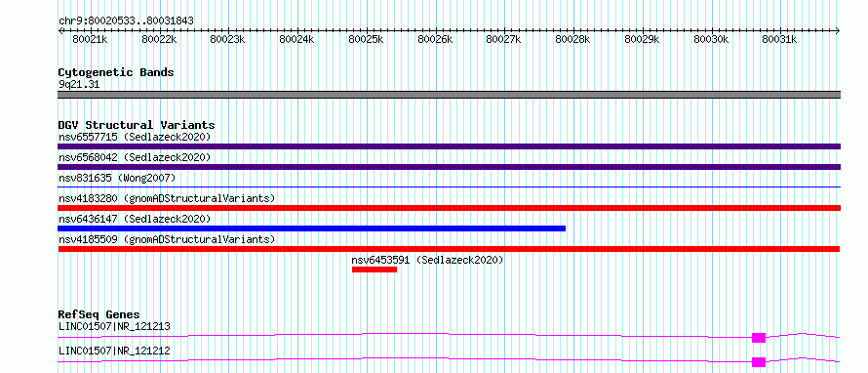Open the LINC01507|NR_121213 transcript label
This screenshot has width=868, height=373.
tap(114, 326)
